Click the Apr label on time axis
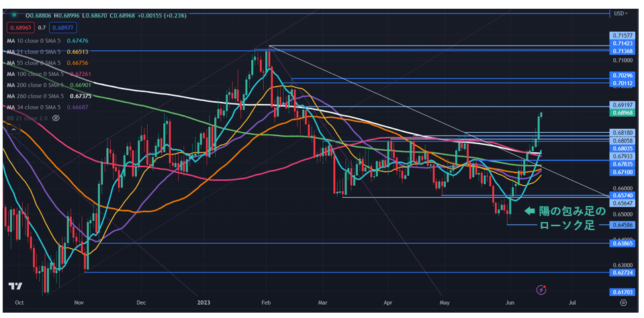The width and height of the screenshot is (644, 318). click(387, 303)
